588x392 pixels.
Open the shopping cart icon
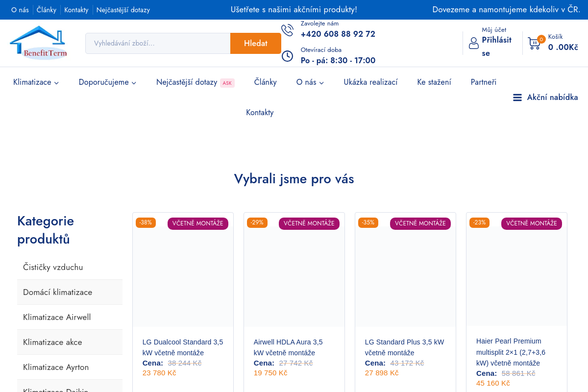click(x=534, y=43)
